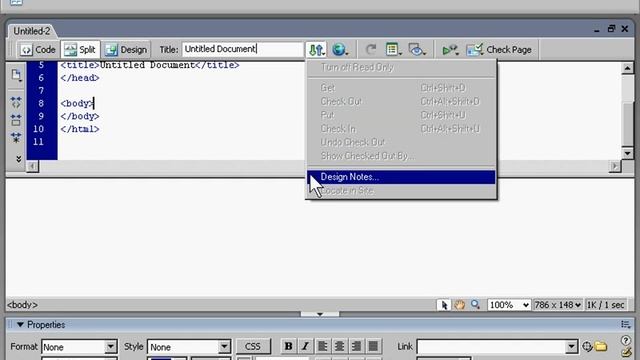Open the Preview in Browser globe icon
The image size is (640, 360).
340,50
